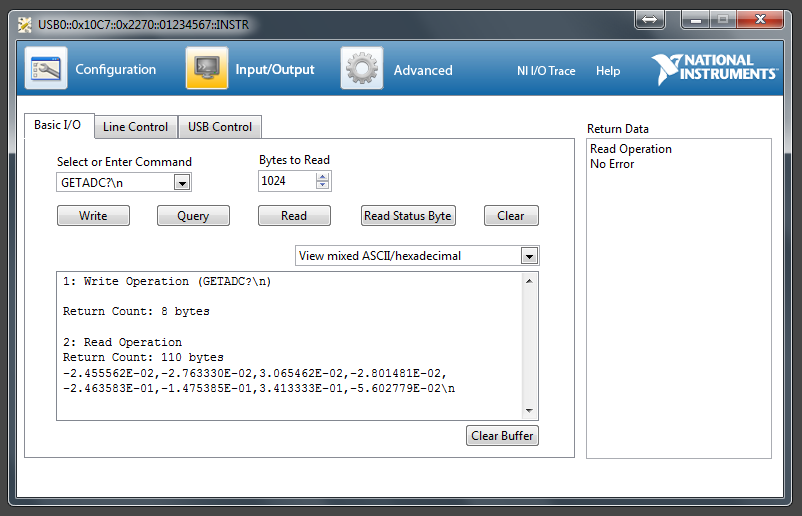The height and width of the screenshot is (516, 802).
Task: Click the National Instruments logo
Action: click(x=715, y=69)
